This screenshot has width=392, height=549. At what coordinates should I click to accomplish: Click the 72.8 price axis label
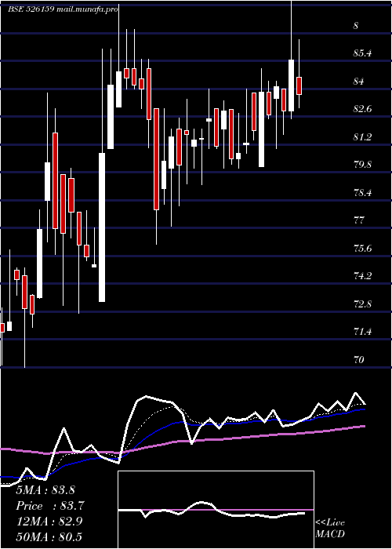(x=362, y=304)
